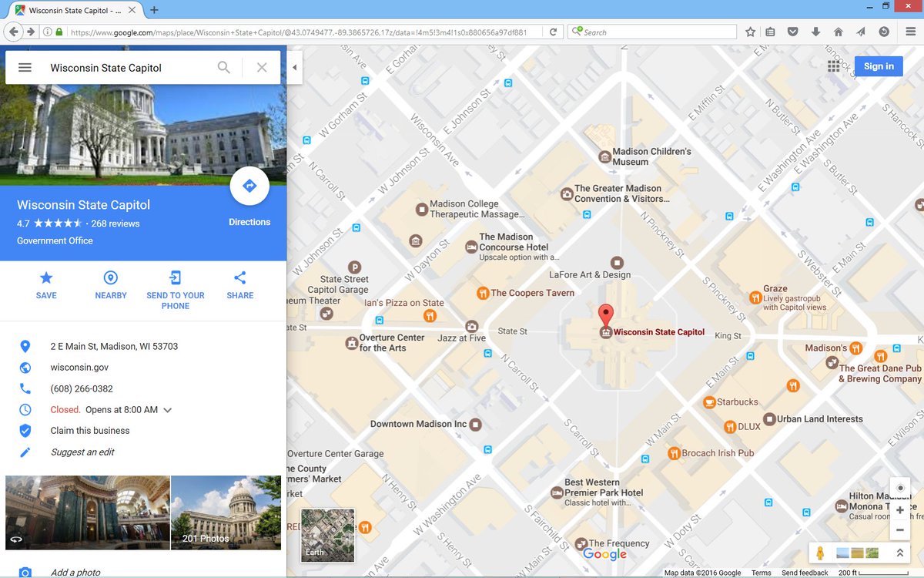Open the 268 reviews link
The image size is (924, 578).
coord(115,223)
